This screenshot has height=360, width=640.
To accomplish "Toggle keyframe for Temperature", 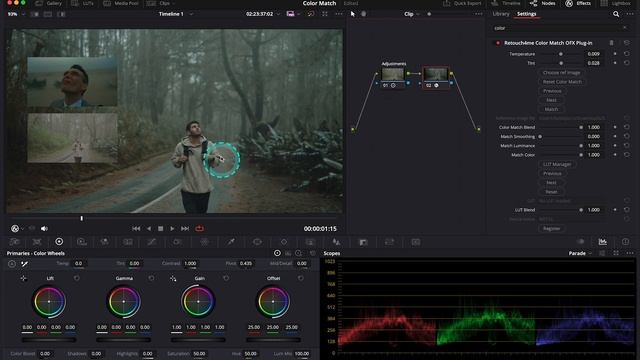I will click(x=615, y=54).
